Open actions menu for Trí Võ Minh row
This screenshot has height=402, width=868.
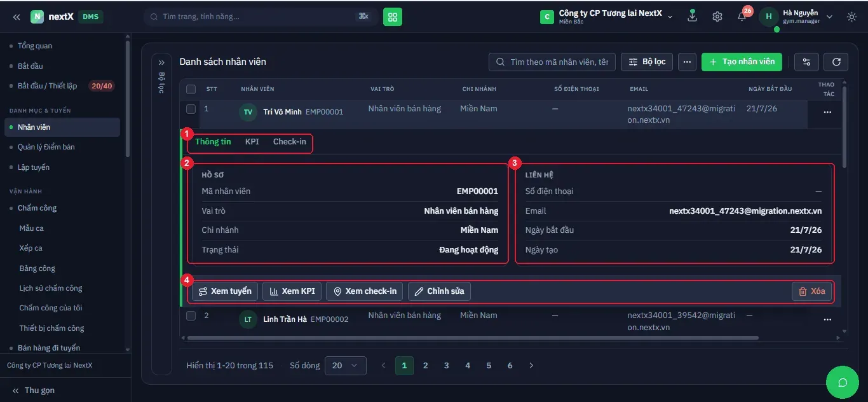point(827,112)
